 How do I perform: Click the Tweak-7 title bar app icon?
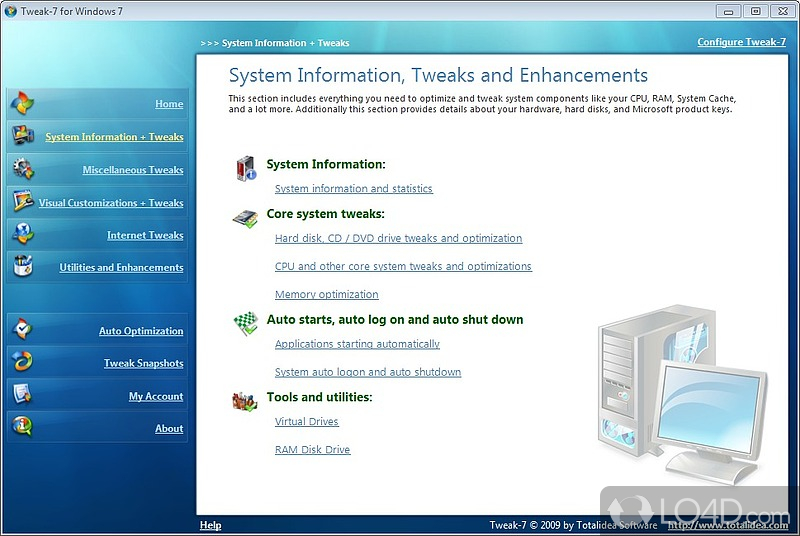pos(10,11)
